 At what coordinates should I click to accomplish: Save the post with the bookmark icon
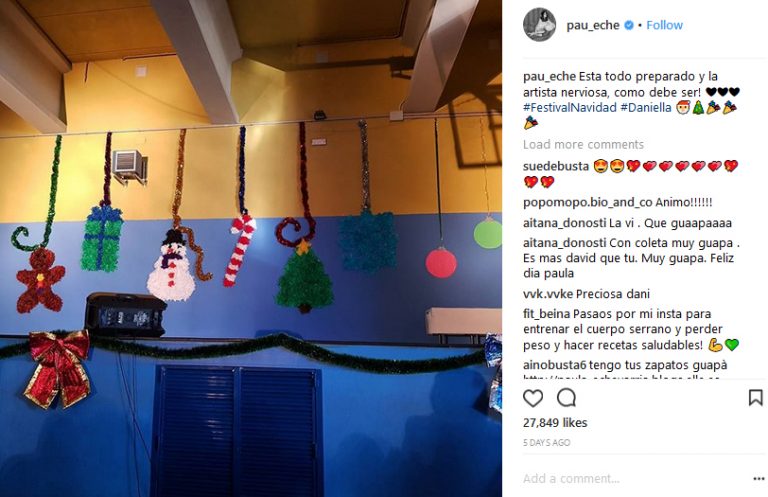756,397
